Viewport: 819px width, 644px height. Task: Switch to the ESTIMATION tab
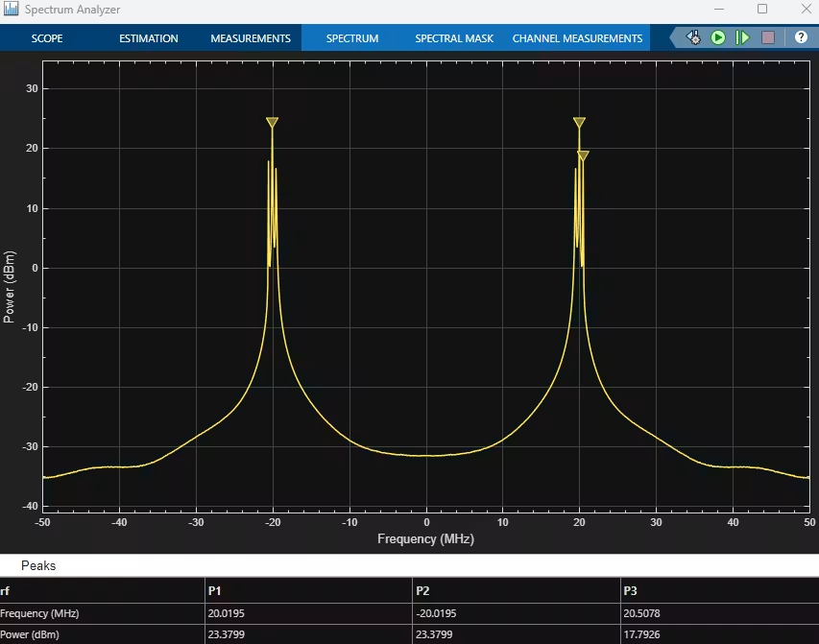pyautogui.click(x=148, y=38)
